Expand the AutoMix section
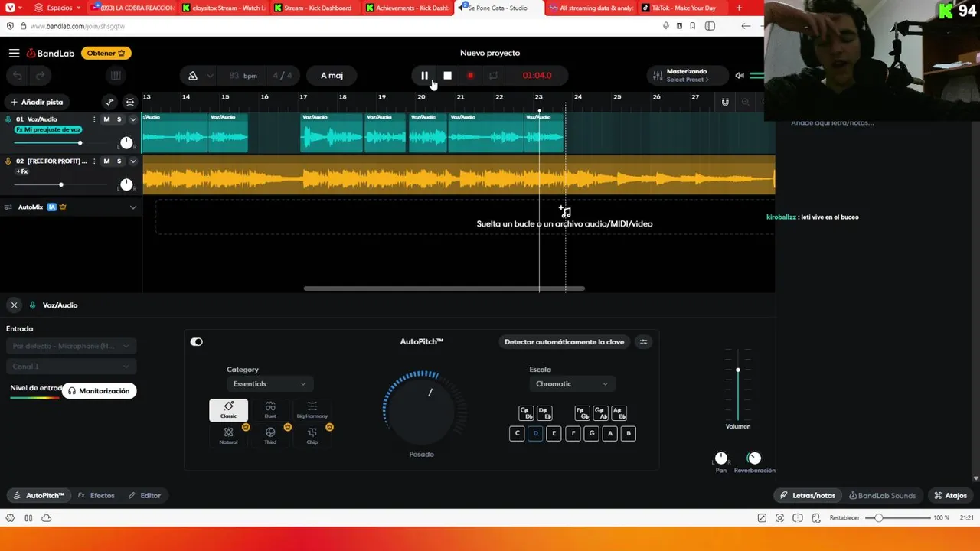This screenshot has width=980, height=551. point(132,207)
